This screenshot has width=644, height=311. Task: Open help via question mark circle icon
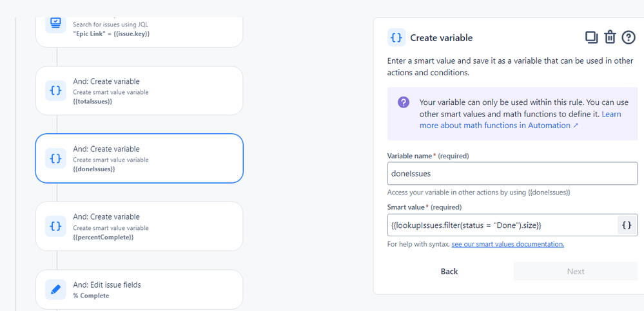click(x=629, y=37)
